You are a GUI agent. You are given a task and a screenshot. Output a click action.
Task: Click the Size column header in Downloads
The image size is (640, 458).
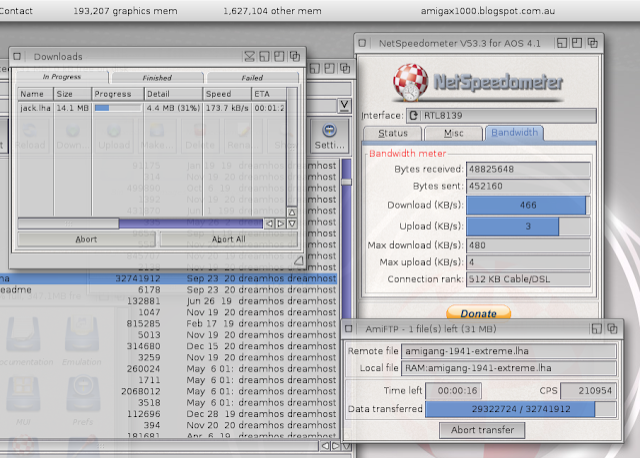click(72, 94)
